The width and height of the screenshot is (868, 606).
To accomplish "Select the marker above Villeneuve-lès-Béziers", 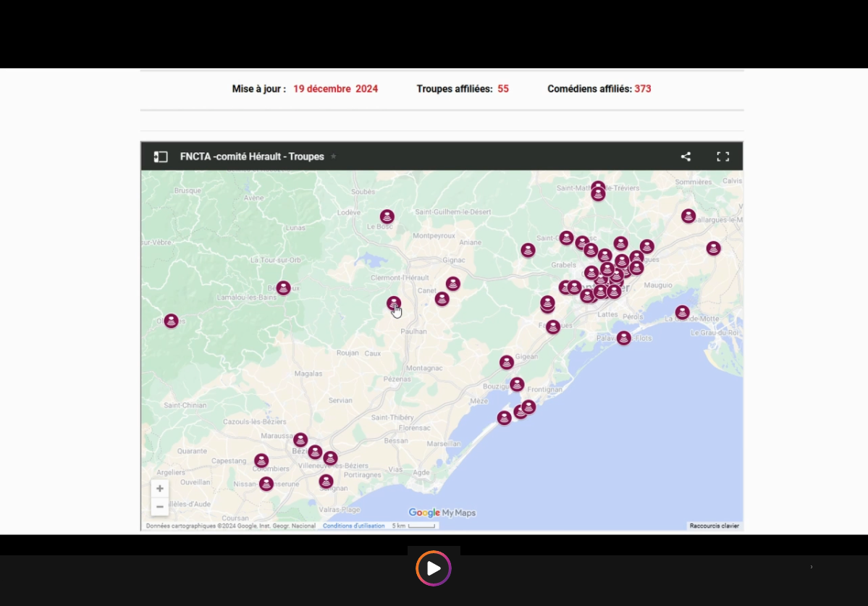I will pos(331,458).
